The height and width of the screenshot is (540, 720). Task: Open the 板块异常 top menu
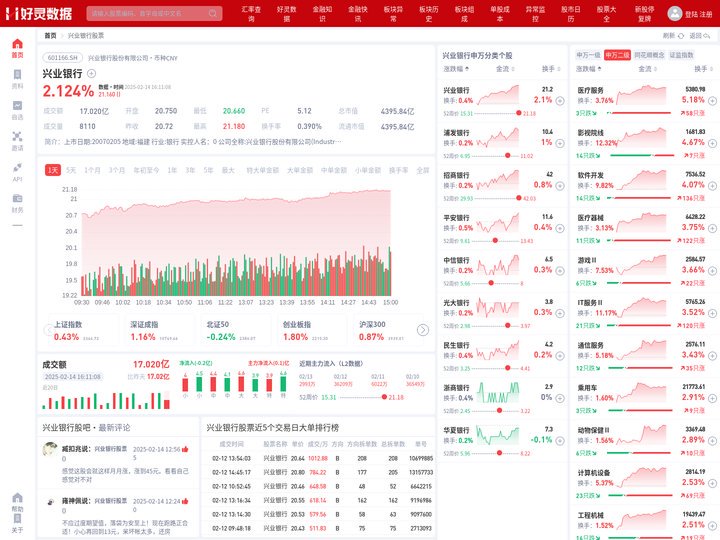point(393,14)
